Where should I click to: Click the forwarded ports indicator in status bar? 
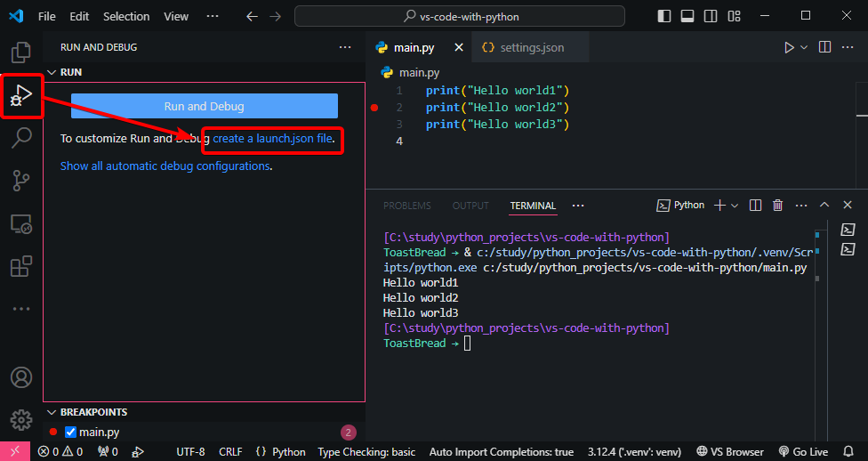[108, 451]
